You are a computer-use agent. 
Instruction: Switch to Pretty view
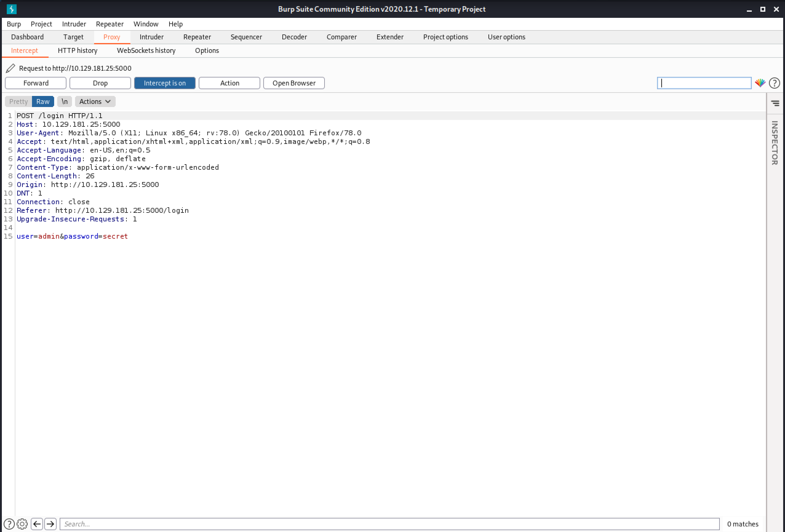(18, 102)
